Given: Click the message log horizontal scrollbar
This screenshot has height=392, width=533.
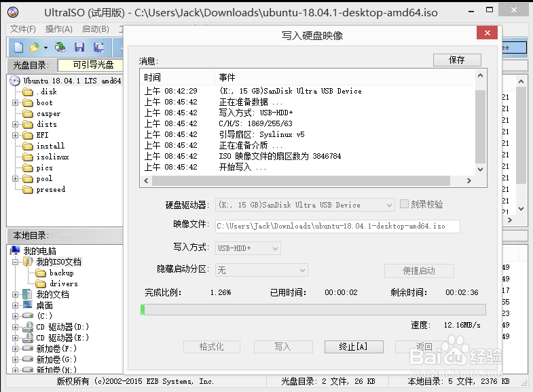Looking at the screenshot, I should pos(301,181).
